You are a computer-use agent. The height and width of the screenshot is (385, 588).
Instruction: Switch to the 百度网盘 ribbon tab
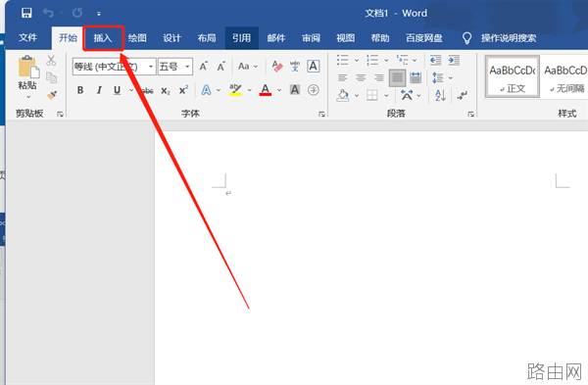(424, 37)
